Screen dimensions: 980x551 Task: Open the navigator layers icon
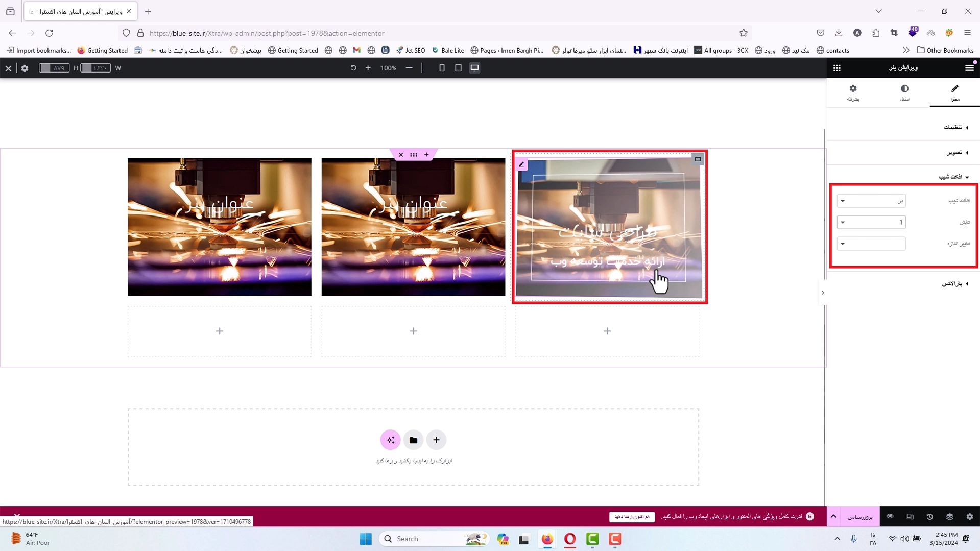click(x=949, y=517)
